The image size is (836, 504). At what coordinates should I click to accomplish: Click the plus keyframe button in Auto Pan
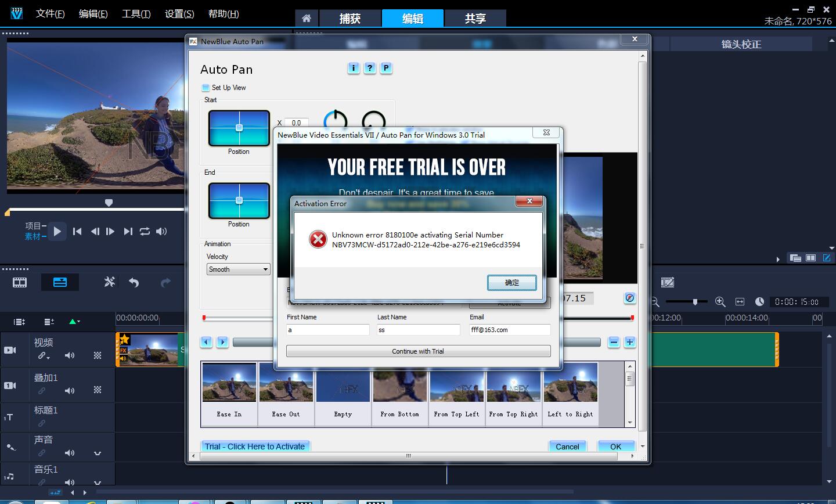point(629,342)
